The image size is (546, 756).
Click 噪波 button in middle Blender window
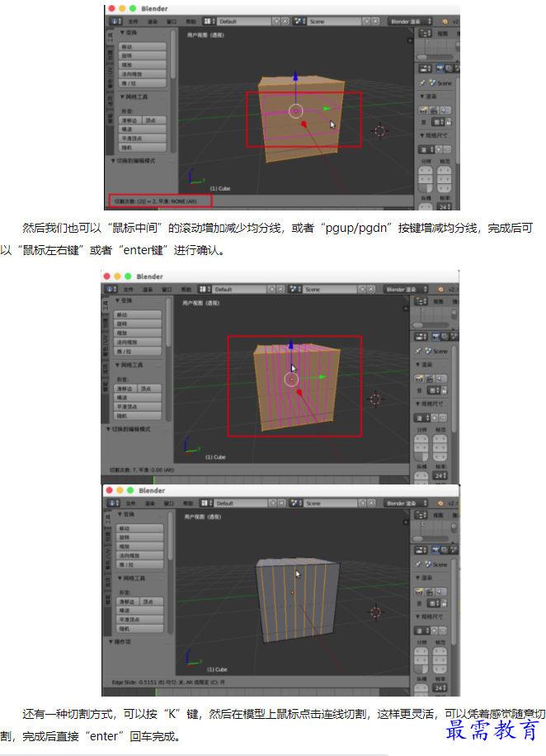click(x=138, y=398)
